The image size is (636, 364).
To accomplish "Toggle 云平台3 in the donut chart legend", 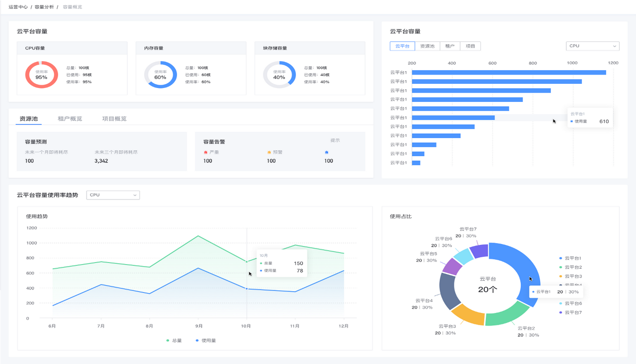I will click(x=570, y=276).
